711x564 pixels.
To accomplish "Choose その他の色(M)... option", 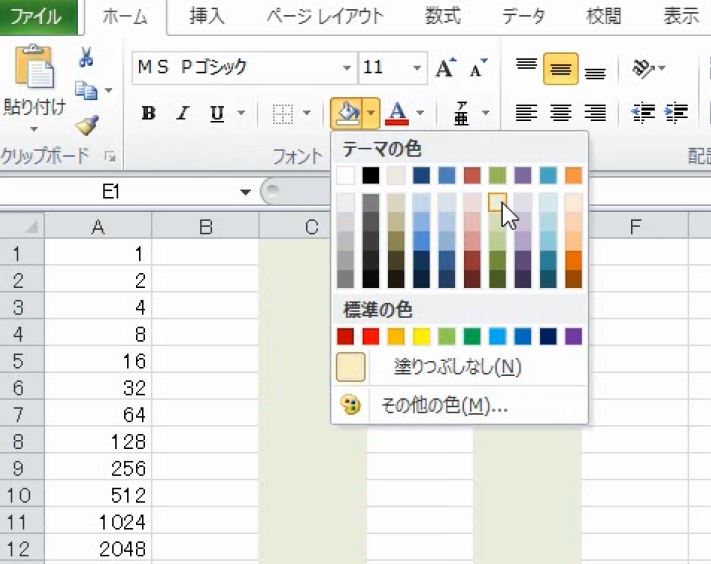I will click(x=460, y=405).
